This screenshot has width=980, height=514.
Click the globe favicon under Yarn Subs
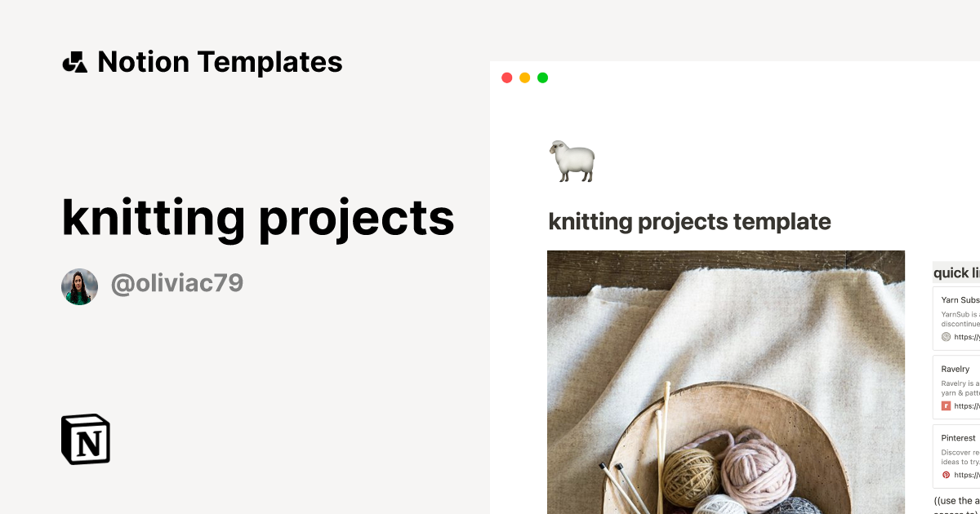click(x=945, y=336)
